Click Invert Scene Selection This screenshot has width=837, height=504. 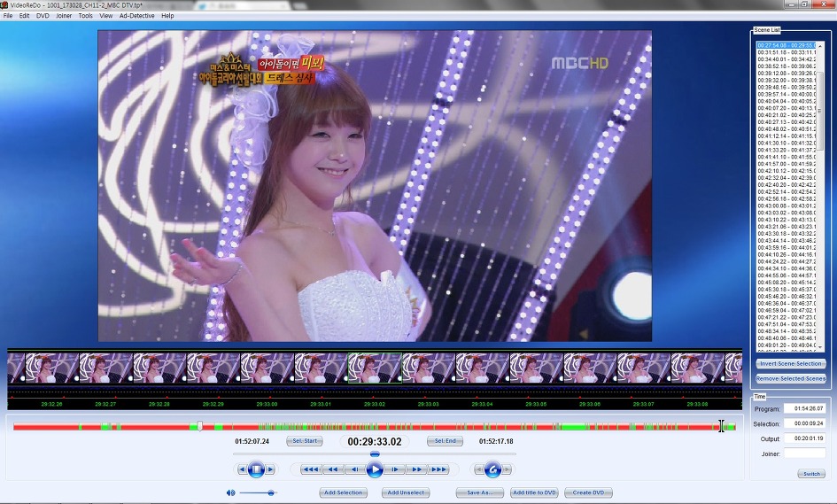[791, 363]
